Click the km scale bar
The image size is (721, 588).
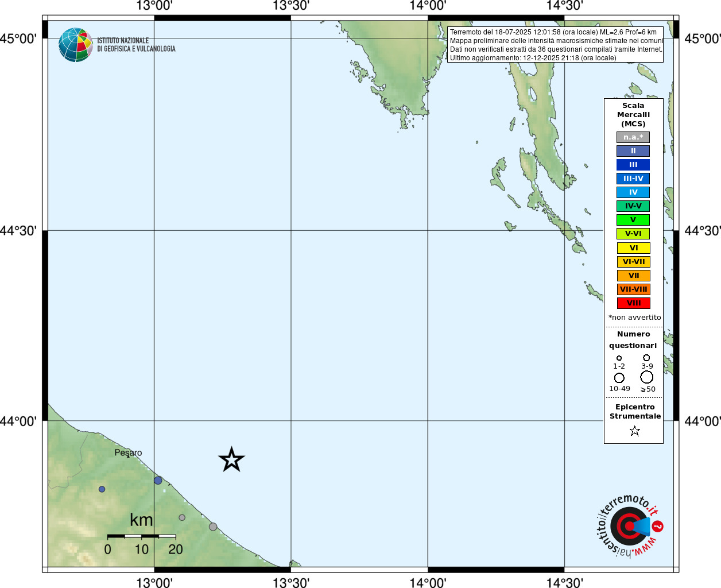(x=142, y=536)
